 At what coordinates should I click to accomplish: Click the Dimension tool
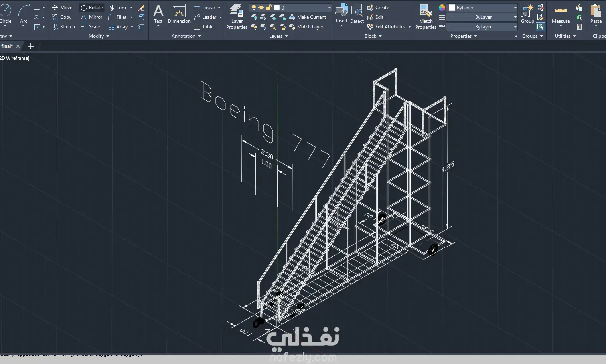(179, 14)
